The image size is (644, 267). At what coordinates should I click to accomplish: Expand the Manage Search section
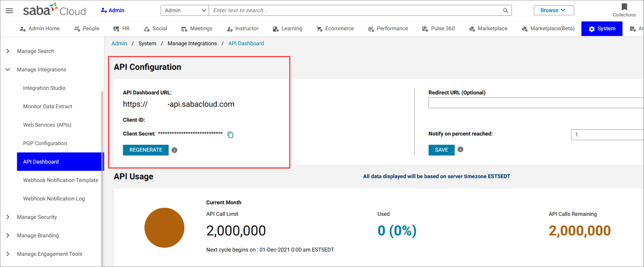[x=8, y=51]
